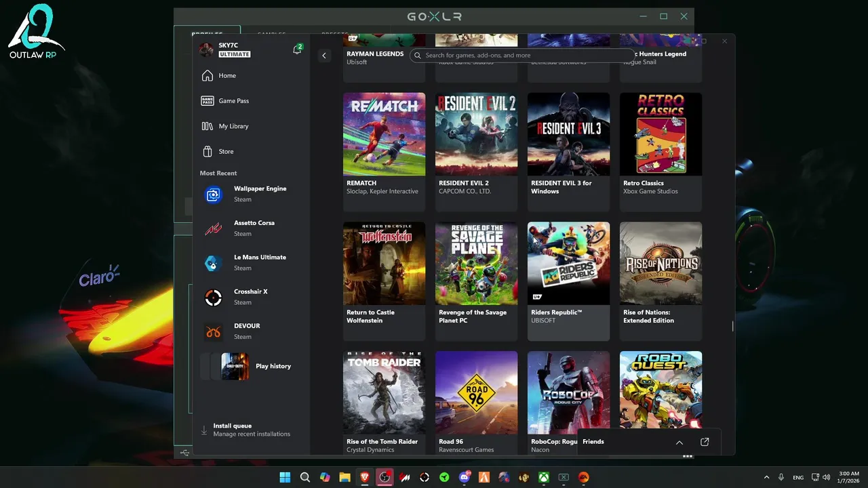
Task: Open Game Pass in the sidebar
Action: (x=252, y=101)
